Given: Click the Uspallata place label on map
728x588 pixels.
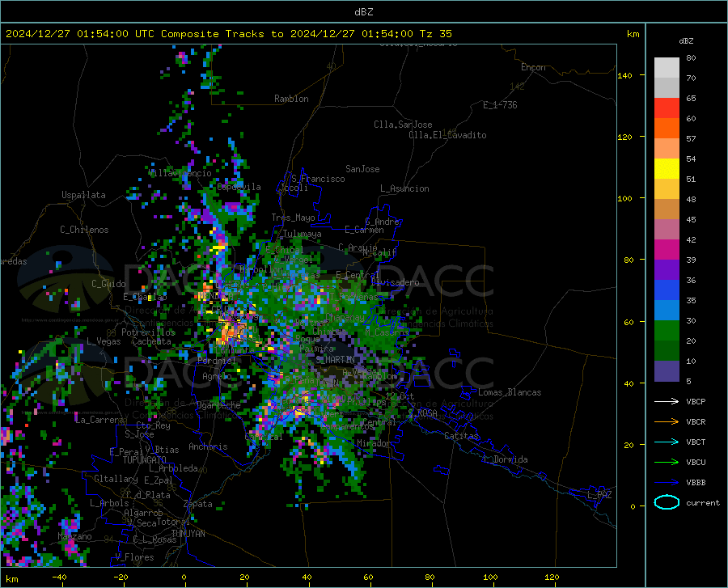Looking at the screenshot, I should tap(83, 195).
